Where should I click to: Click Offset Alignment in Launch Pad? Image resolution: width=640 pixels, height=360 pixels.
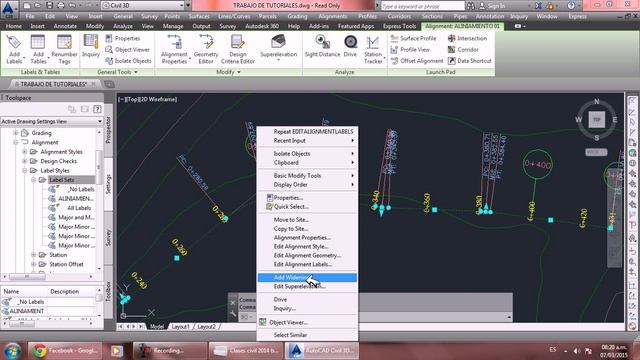point(417,61)
